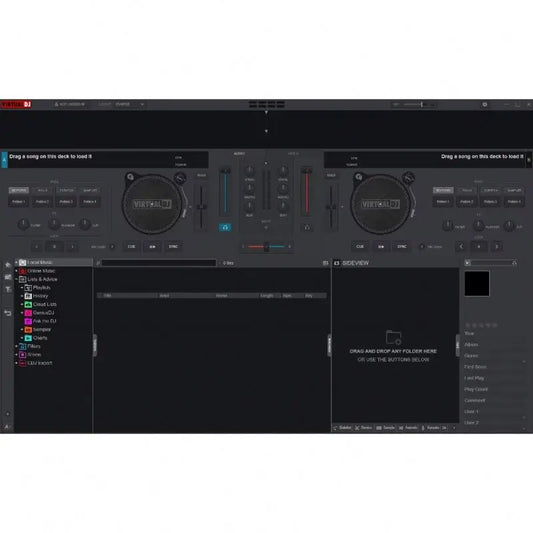The width and height of the screenshot is (533, 533).
Task: Open the settings gear in the title bar
Action: (x=485, y=104)
